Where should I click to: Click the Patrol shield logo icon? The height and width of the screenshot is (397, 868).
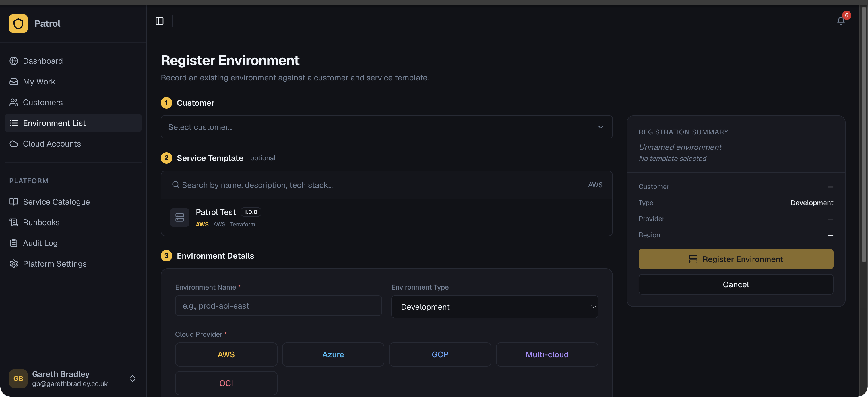[18, 23]
